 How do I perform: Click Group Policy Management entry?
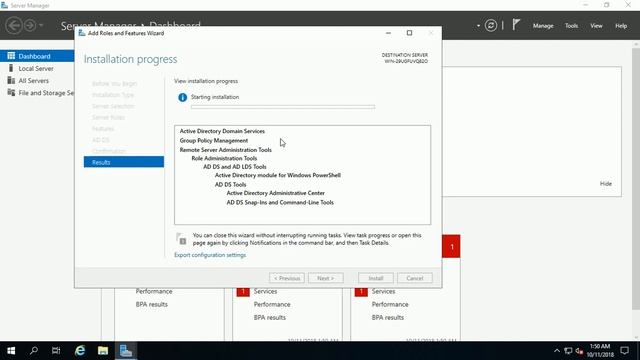213,140
